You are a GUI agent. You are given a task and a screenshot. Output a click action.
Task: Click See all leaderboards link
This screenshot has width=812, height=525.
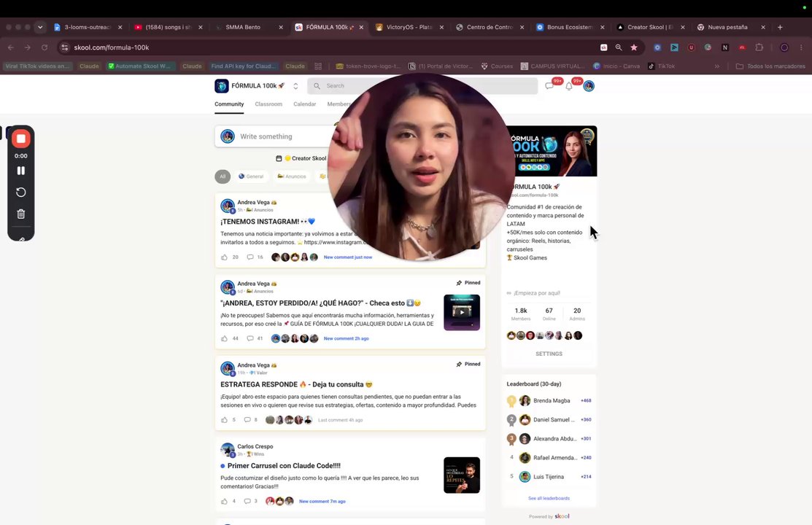(549, 499)
